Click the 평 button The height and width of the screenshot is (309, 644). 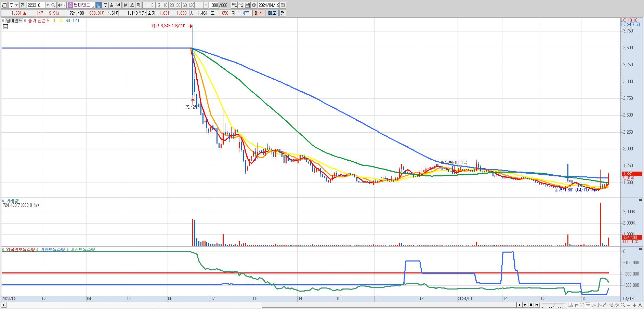282,13
